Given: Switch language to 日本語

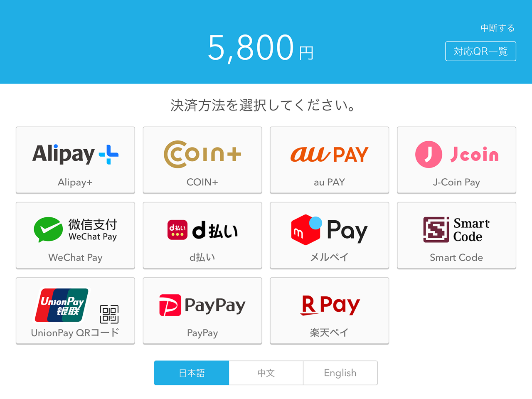Looking at the screenshot, I should (x=192, y=373).
